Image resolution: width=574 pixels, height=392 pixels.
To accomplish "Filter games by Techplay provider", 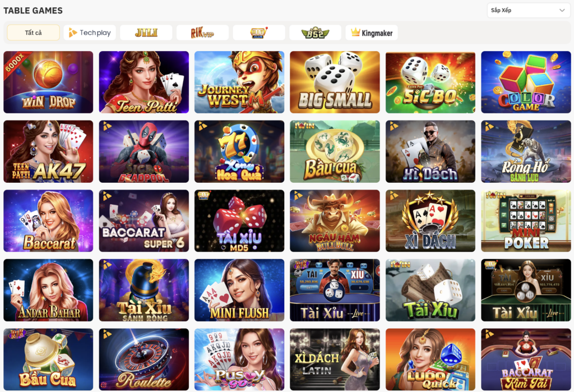I will click(90, 33).
